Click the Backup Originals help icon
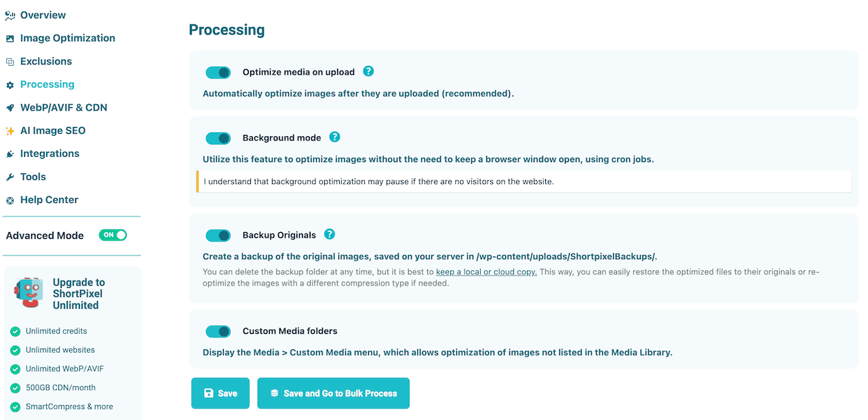 coord(329,234)
